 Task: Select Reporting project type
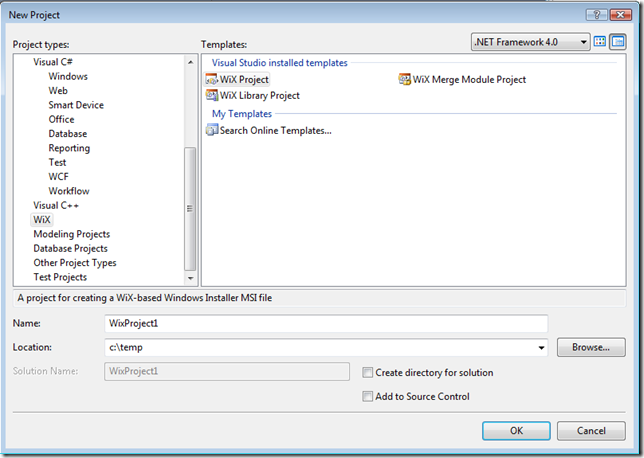tap(69, 148)
